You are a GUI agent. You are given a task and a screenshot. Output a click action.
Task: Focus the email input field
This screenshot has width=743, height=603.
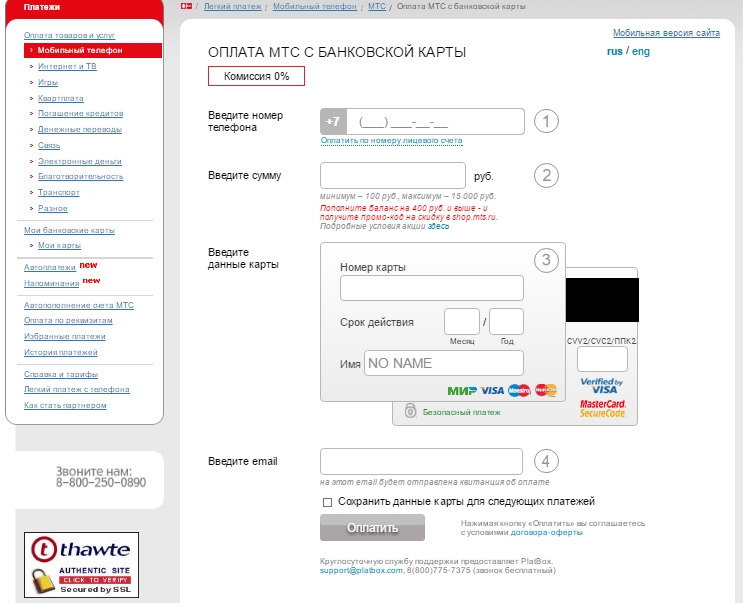pos(421,461)
